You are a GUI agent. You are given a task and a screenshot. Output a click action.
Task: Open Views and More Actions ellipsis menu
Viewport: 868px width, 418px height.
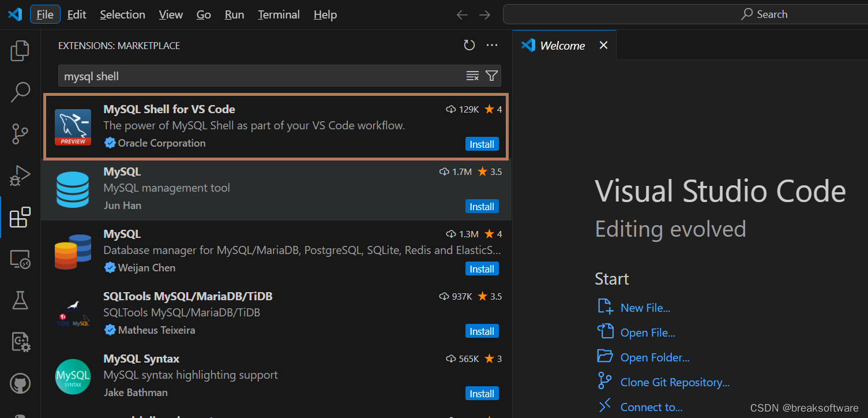[492, 45]
